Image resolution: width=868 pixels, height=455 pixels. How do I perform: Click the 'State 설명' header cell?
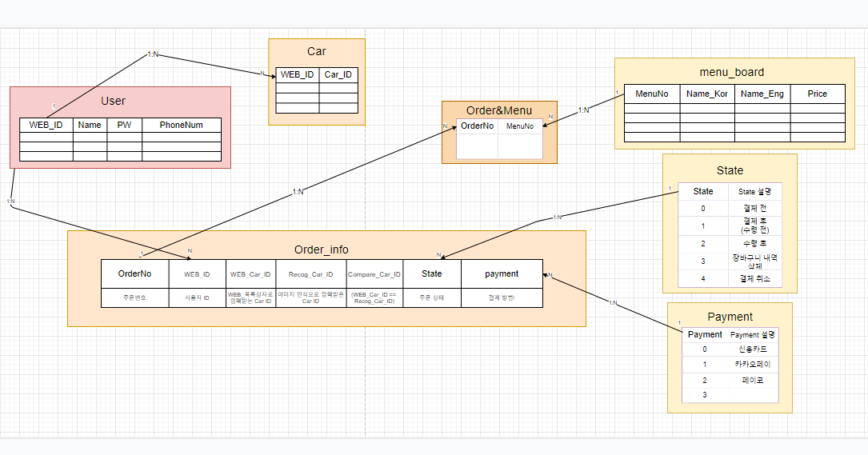pyautogui.click(x=755, y=192)
